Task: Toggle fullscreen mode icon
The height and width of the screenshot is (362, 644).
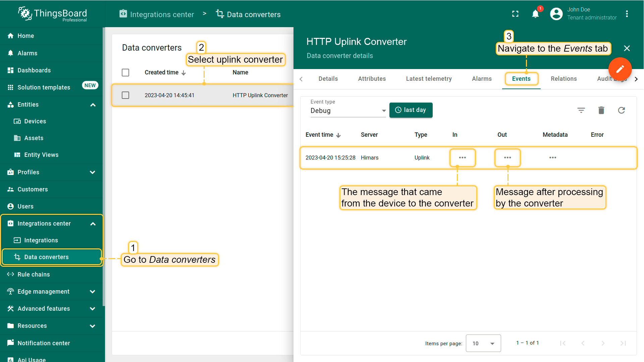Action: pos(515,14)
